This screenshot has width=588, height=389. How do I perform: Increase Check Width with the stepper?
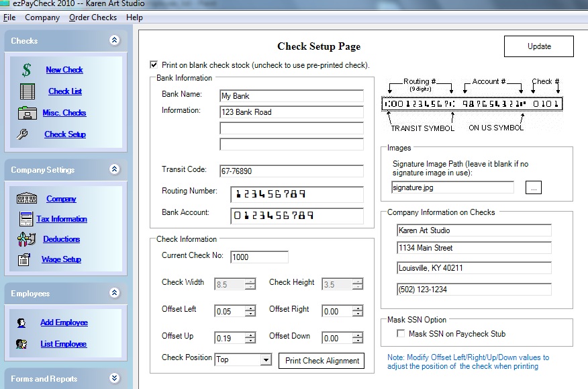click(250, 282)
